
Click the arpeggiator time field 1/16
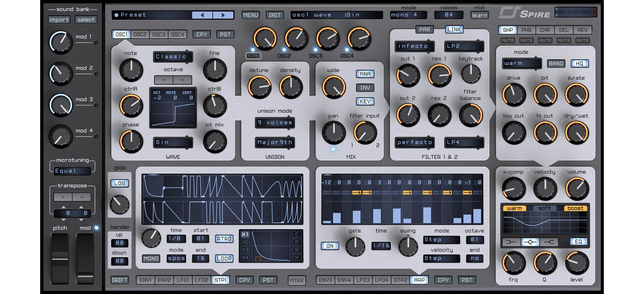coord(381,245)
